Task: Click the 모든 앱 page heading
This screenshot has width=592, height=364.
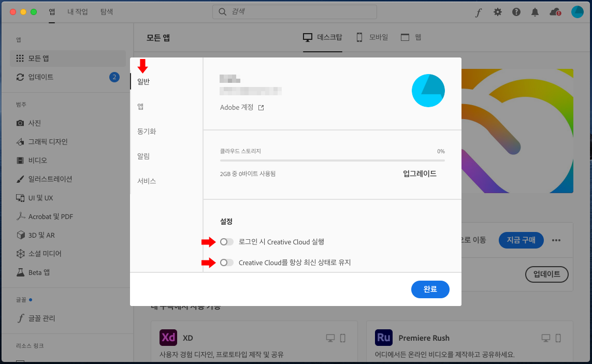Action: coord(158,38)
